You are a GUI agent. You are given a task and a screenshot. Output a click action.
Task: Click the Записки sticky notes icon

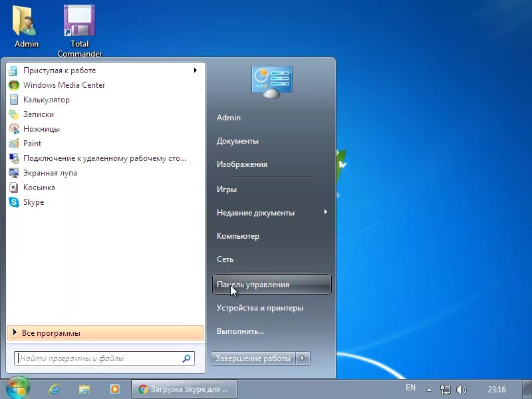click(x=13, y=114)
